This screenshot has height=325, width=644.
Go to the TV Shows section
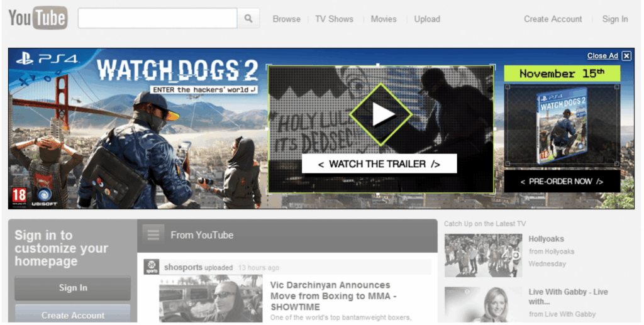coord(334,19)
